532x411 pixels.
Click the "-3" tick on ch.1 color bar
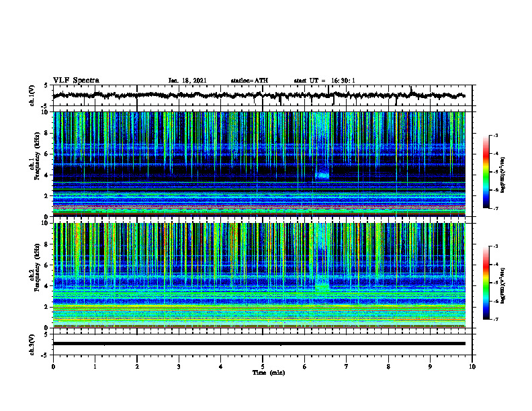(495, 136)
